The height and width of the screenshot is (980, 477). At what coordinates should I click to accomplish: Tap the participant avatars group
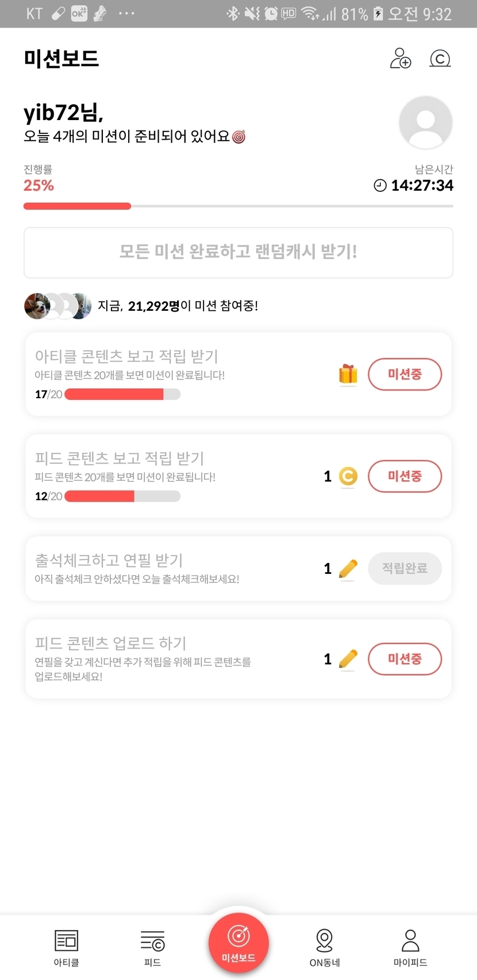pyautogui.click(x=57, y=306)
